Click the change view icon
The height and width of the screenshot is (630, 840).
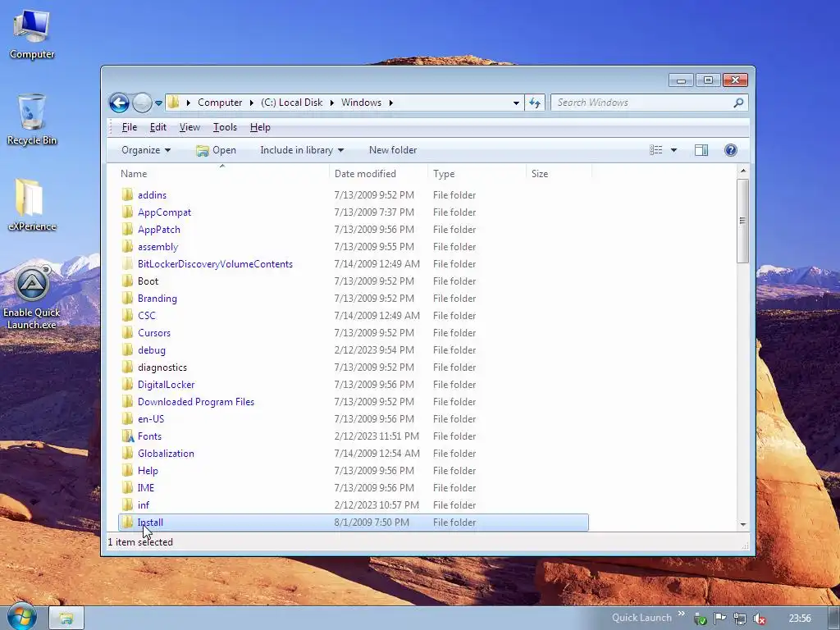(655, 150)
